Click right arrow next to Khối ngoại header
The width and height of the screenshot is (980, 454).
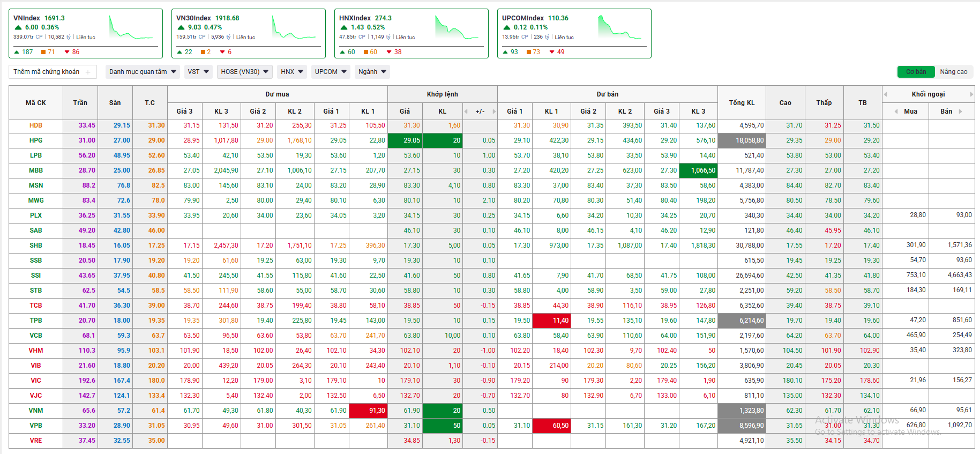tap(971, 94)
